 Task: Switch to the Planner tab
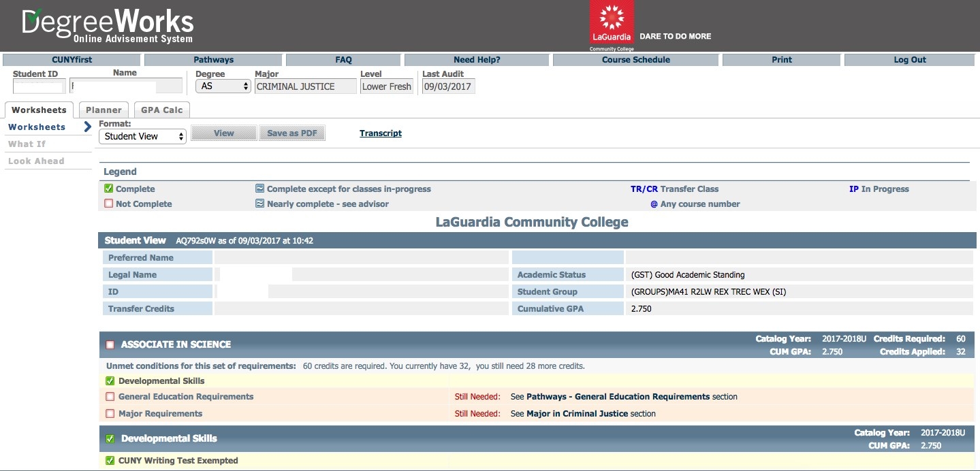[x=104, y=110]
